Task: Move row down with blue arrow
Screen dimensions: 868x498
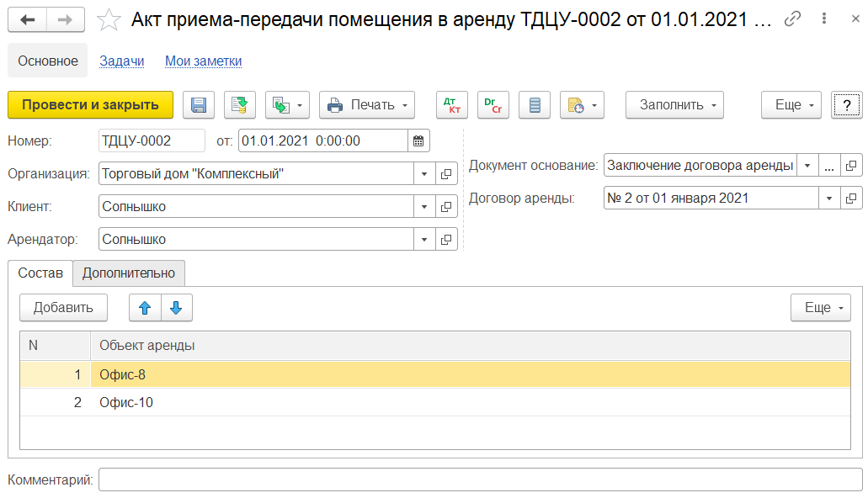Action: (x=176, y=308)
